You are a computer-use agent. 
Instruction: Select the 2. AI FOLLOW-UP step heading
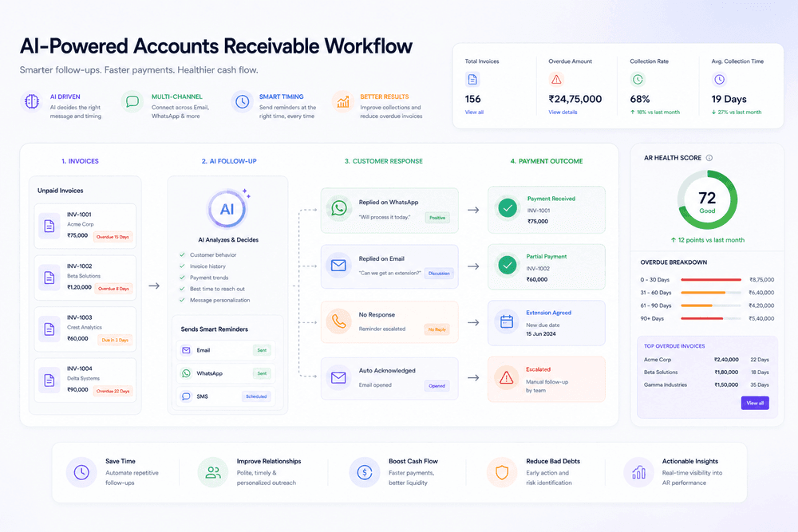[x=229, y=161]
